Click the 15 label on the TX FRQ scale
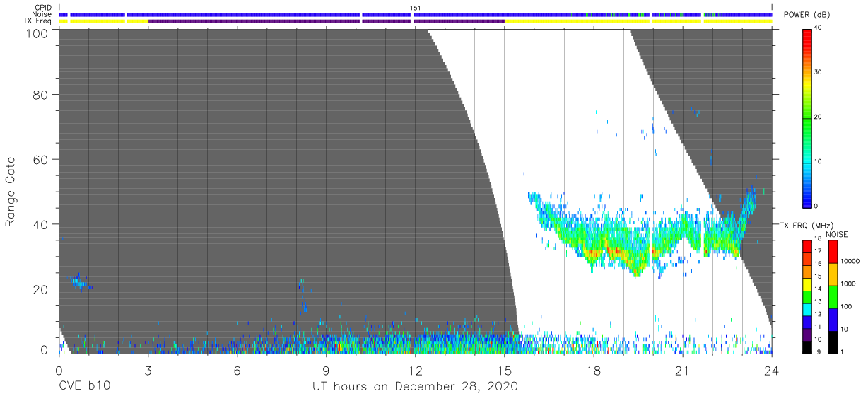 [x=818, y=277]
